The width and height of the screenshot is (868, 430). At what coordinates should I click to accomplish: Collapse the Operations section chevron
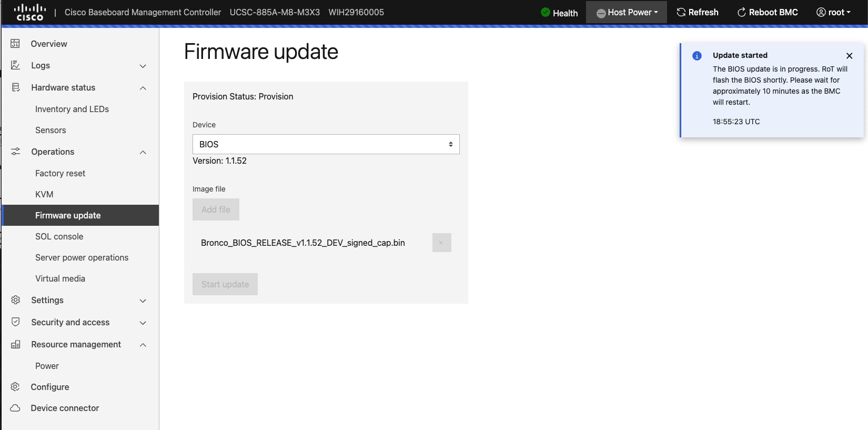point(143,152)
